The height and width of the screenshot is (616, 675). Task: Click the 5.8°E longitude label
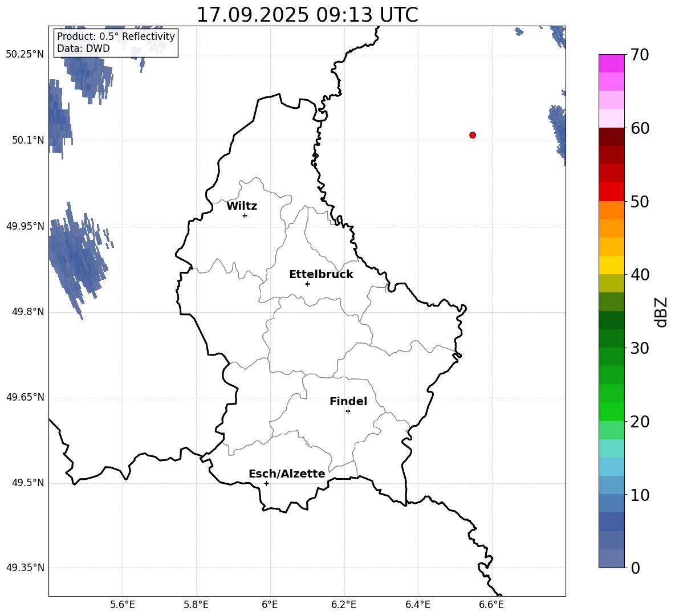click(x=196, y=605)
